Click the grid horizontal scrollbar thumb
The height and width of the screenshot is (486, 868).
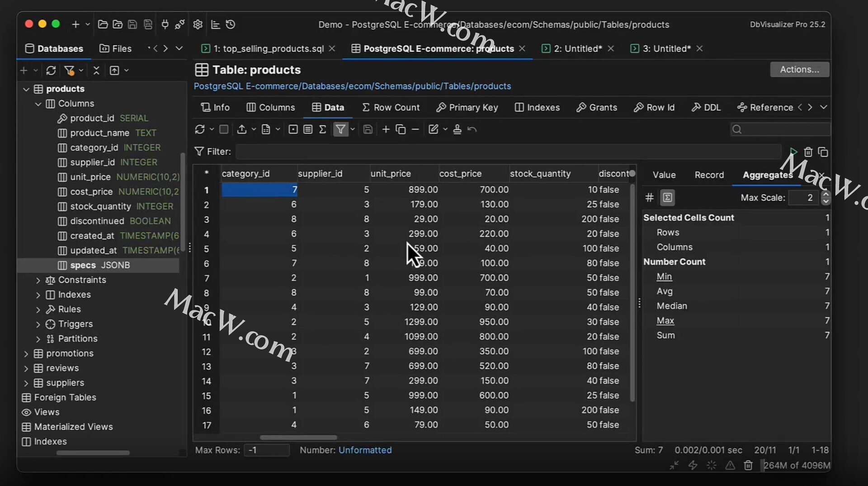click(298, 438)
